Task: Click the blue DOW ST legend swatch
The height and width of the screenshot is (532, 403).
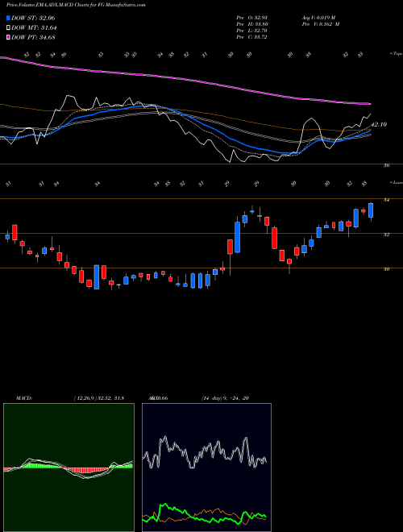Action: [8, 18]
